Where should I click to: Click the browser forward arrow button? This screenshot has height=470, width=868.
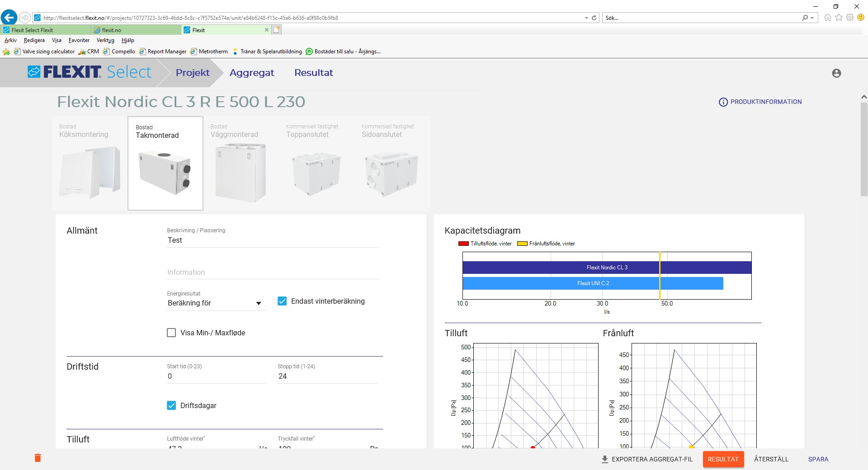25,18
